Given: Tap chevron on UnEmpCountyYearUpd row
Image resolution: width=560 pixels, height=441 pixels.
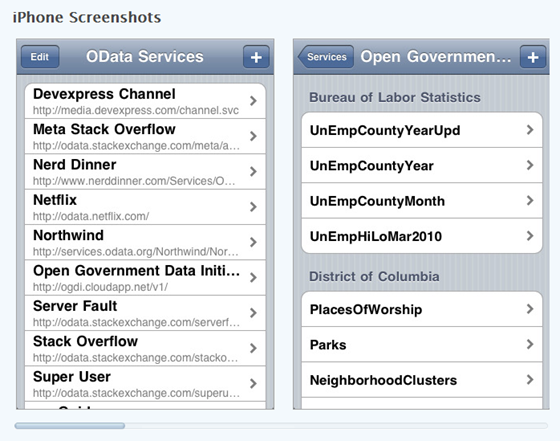Looking at the screenshot, I should [x=530, y=130].
